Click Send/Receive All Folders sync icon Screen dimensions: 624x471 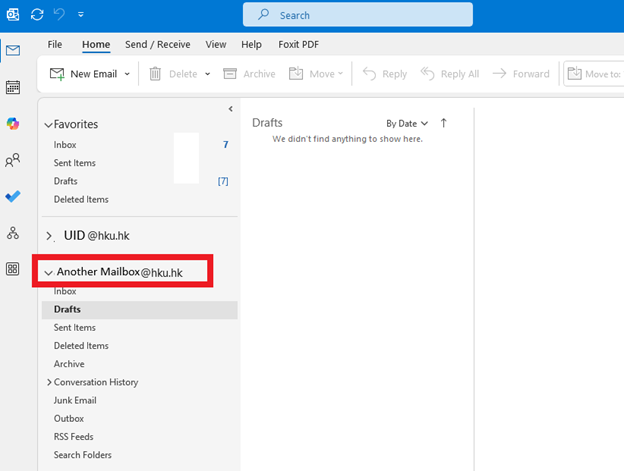[37, 15]
